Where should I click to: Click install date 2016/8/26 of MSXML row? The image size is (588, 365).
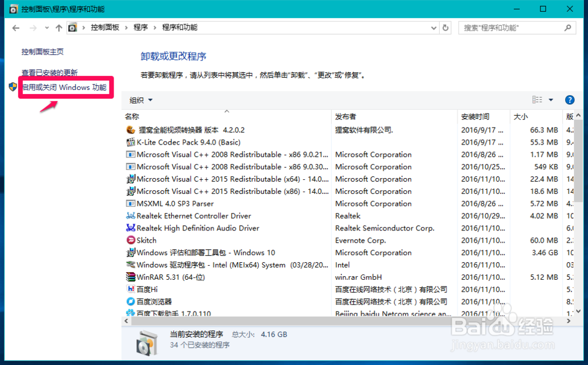[x=482, y=203]
